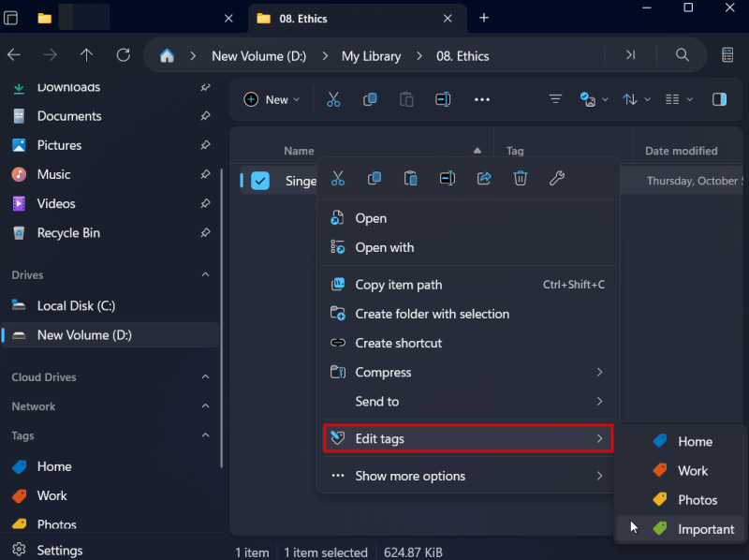Open Settings from the sidebar
The image size is (749, 560).
click(x=59, y=550)
